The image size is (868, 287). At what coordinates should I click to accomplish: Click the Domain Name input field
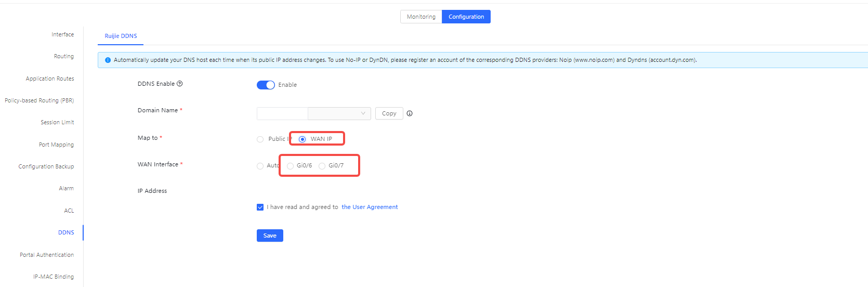(x=282, y=113)
